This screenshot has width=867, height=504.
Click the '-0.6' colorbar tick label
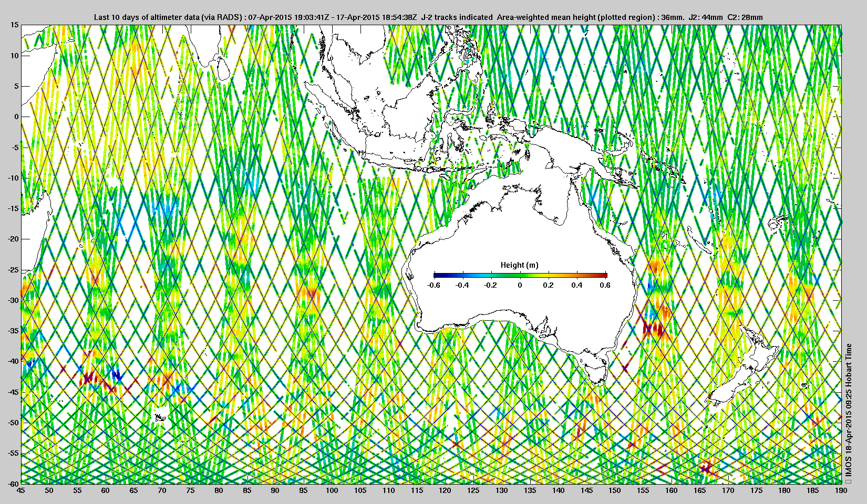434,285
